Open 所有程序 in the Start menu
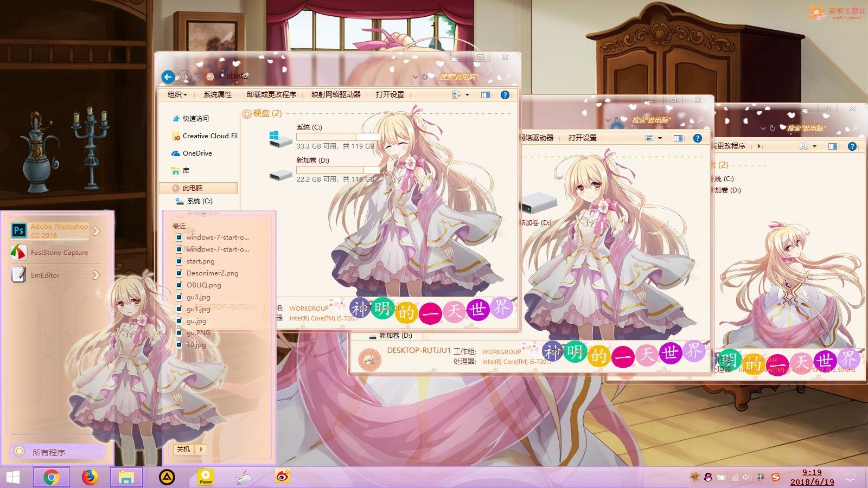Image resolution: width=868 pixels, height=488 pixels. tap(57, 452)
